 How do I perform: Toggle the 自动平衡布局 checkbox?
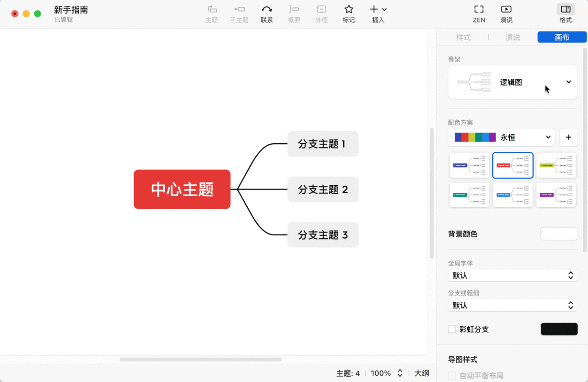(x=452, y=376)
